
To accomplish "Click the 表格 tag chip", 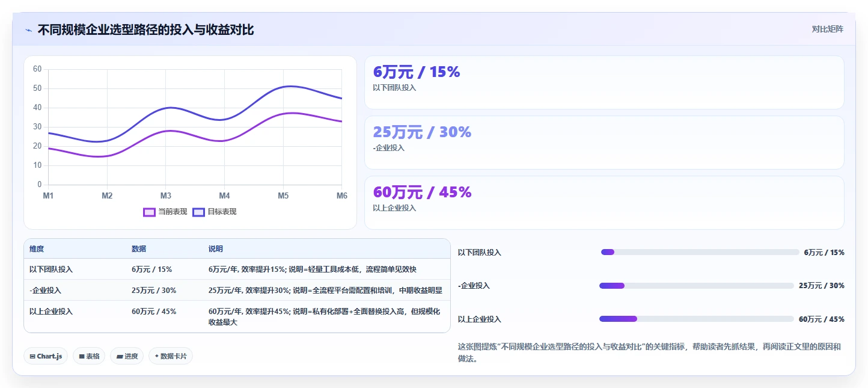I will [x=89, y=356].
